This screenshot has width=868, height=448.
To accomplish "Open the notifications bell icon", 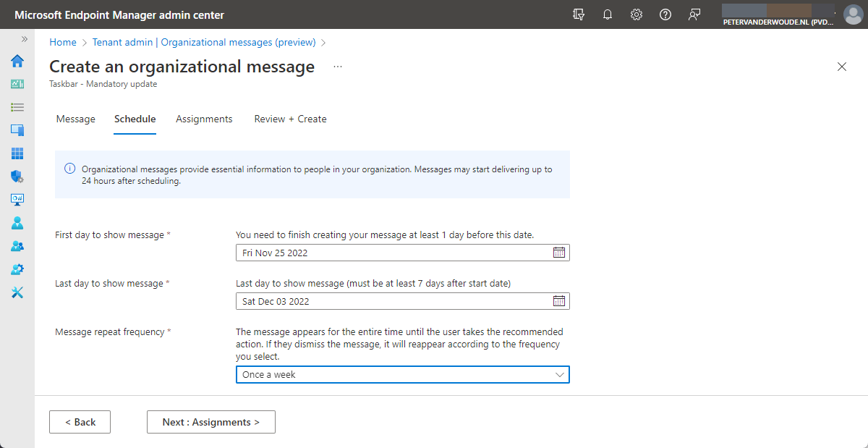I will pyautogui.click(x=607, y=14).
